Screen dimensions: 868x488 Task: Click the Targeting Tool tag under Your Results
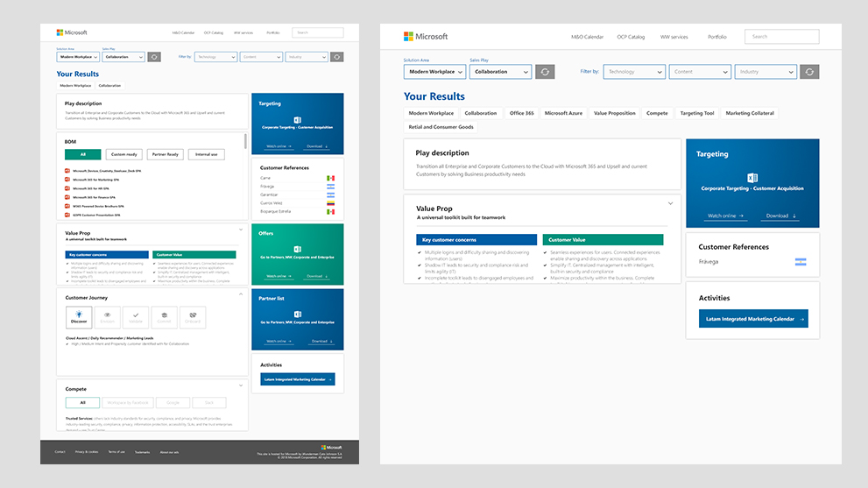click(x=697, y=113)
